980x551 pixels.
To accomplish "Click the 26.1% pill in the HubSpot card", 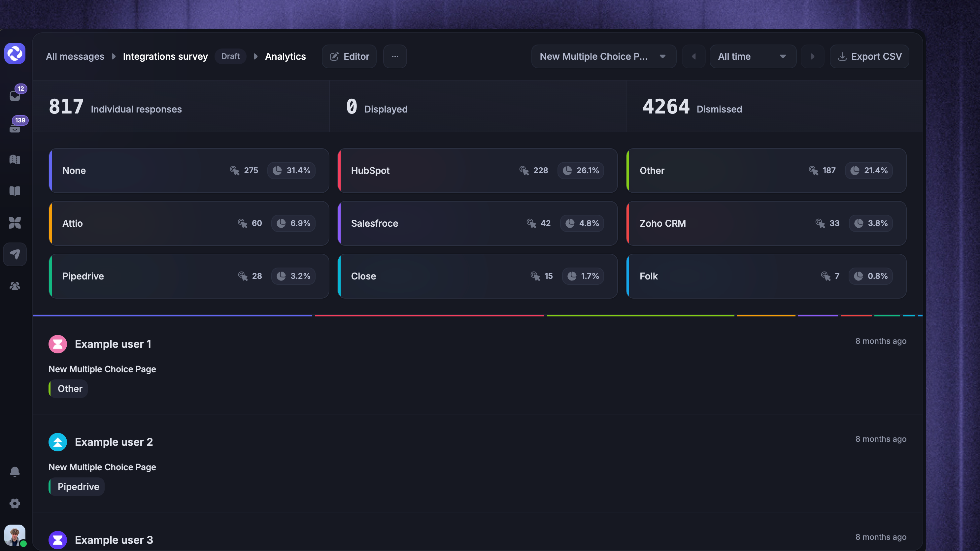I will (581, 170).
